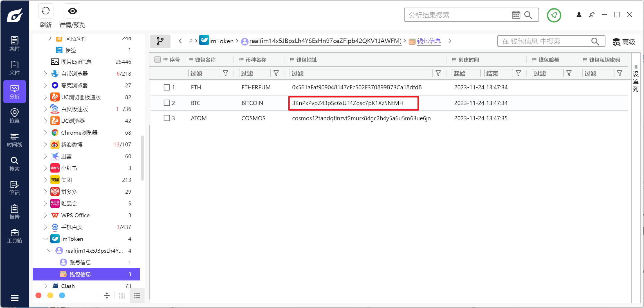
Task: Click the magnifier icon in analysis search box
Action: [528, 15]
